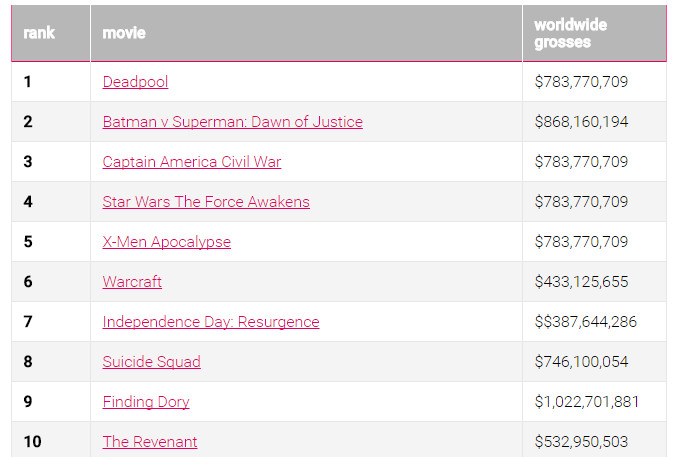Select the $532,950,503 gross value
The width and height of the screenshot is (677, 457).
(x=581, y=442)
